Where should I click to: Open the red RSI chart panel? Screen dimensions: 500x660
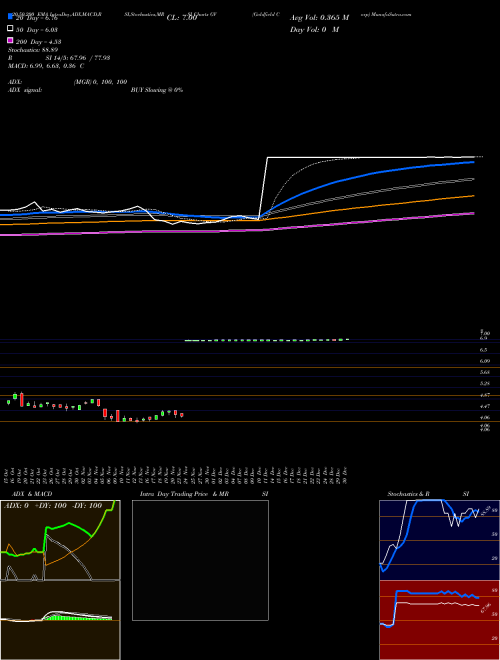pos(439,620)
